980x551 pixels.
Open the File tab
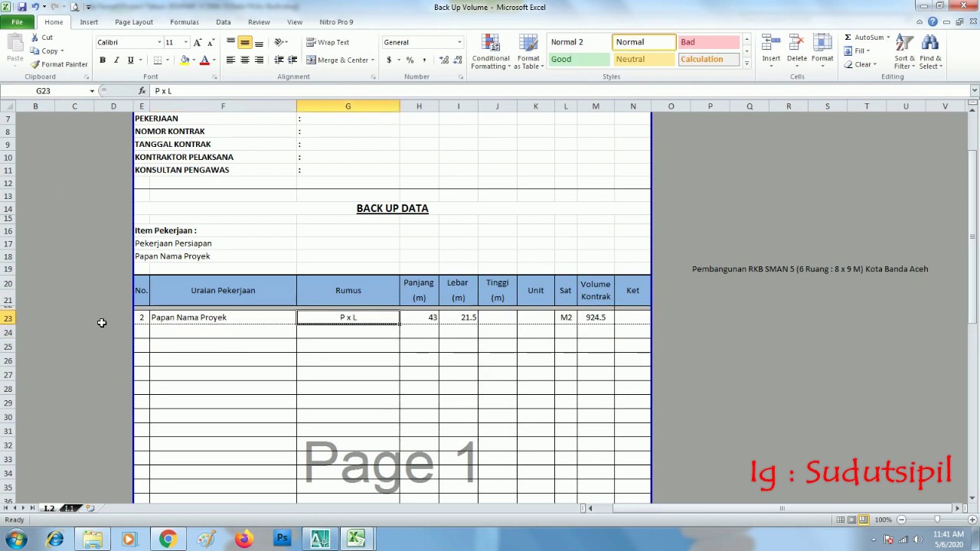pos(17,22)
